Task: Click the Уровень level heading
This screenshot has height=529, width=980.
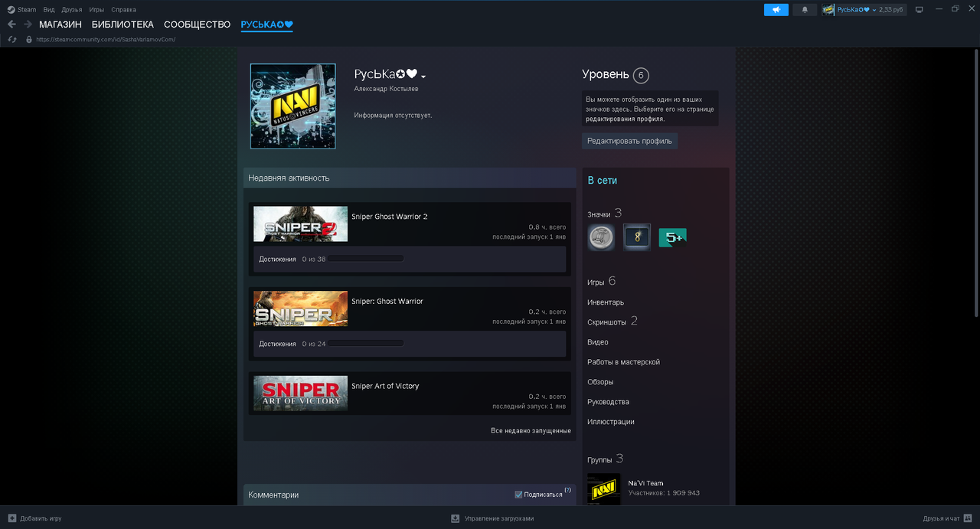Action: [606, 74]
